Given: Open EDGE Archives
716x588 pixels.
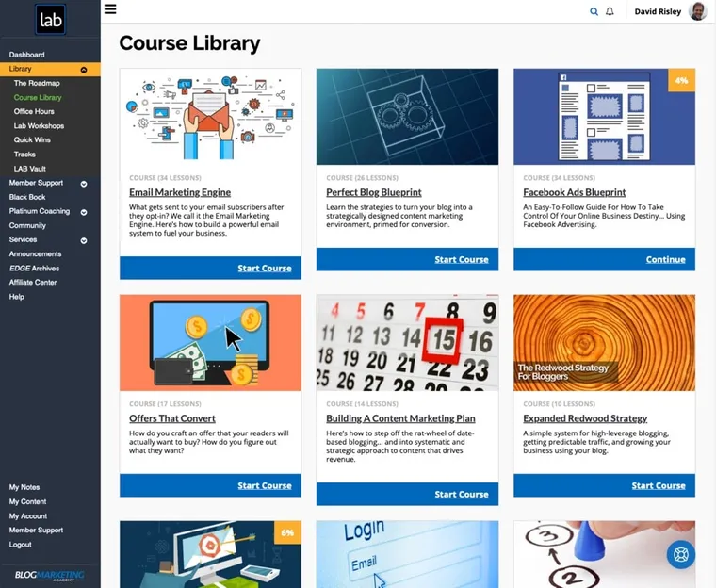Looking at the screenshot, I should [34, 269].
